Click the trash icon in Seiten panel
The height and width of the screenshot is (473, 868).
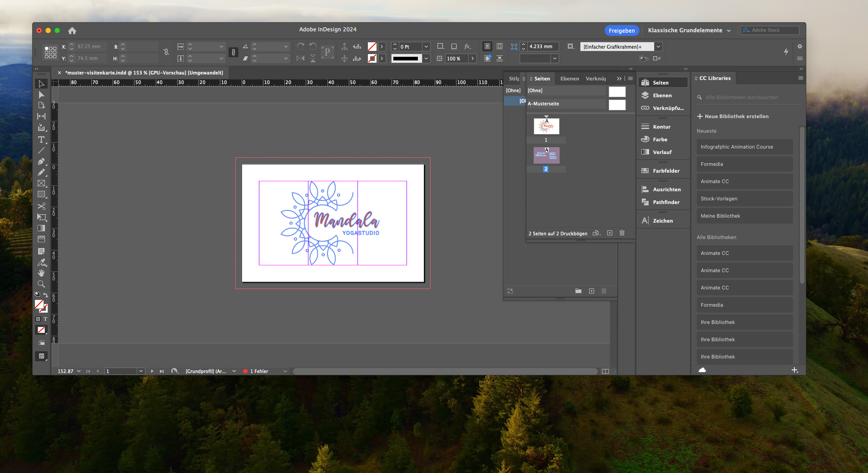click(x=622, y=233)
